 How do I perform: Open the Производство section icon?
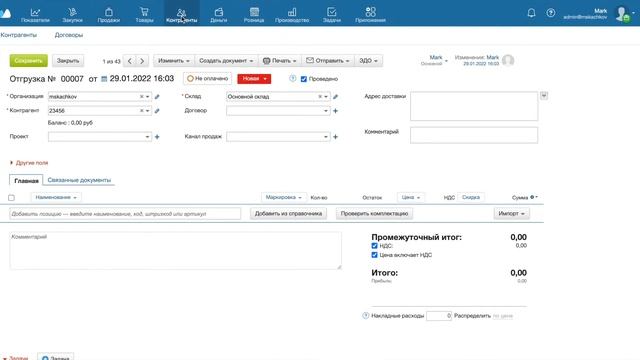[292, 12]
